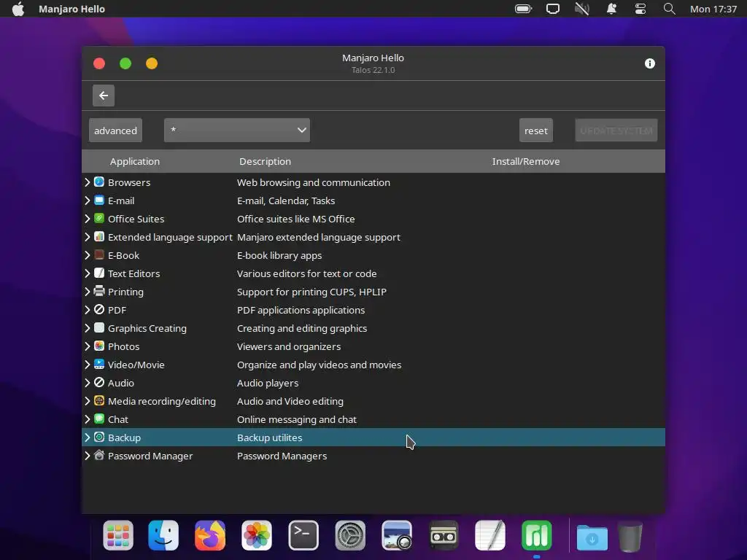The image size is (747, 560).
Task: Open Photos app in the dock
Action: 257,535
